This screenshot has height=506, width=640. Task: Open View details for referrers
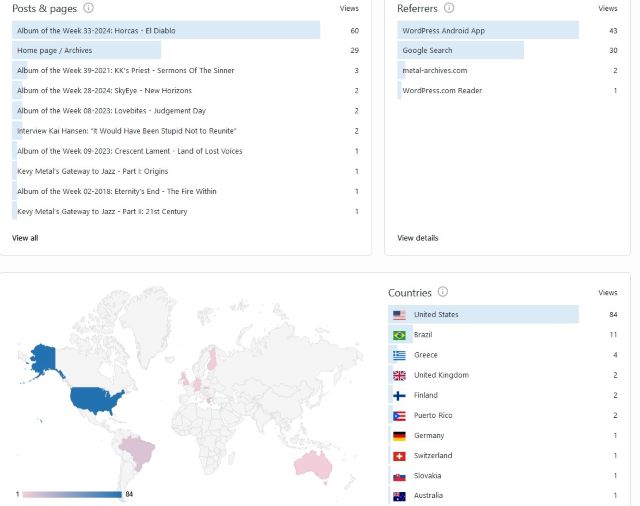pos(417,238)
